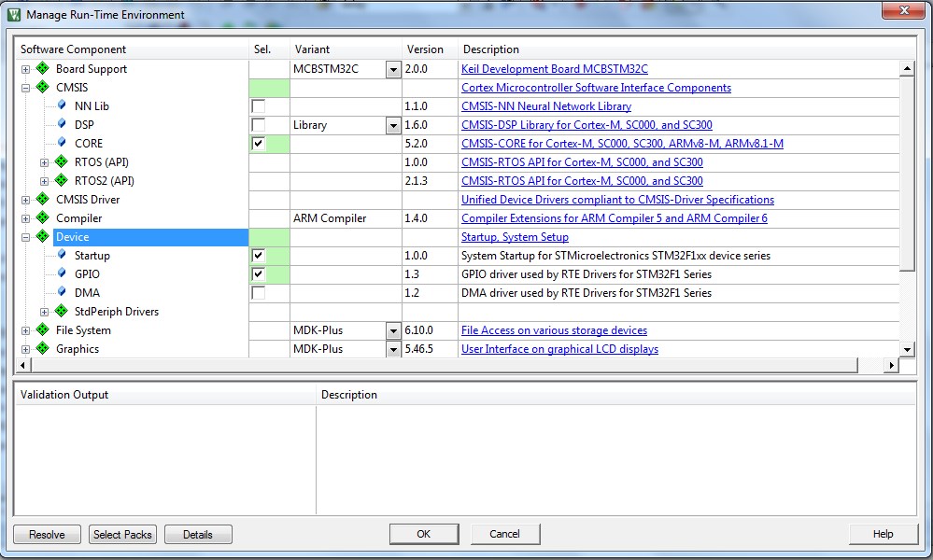Click the RTOS (API) green diamond icon
Screen dimensions: 933x560
pos(62,161)
